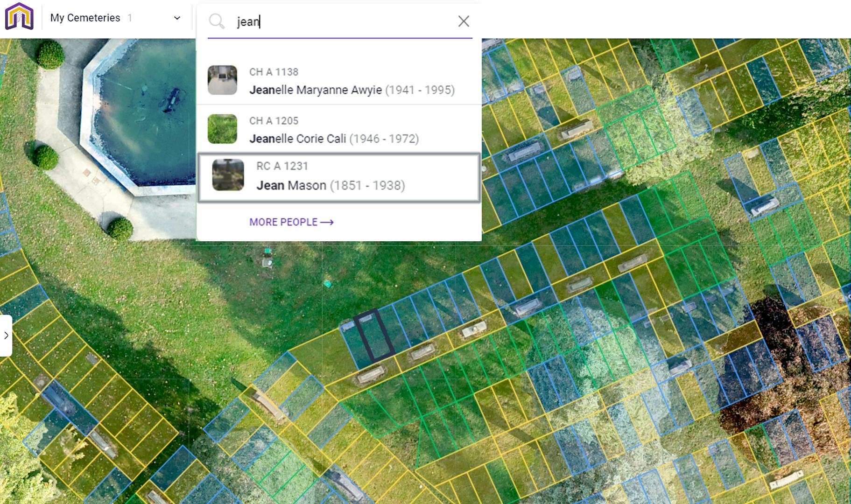This screenshot has height=504, width=851.
Task: Click the plot label CH A 1138
Action: (274, 72)
